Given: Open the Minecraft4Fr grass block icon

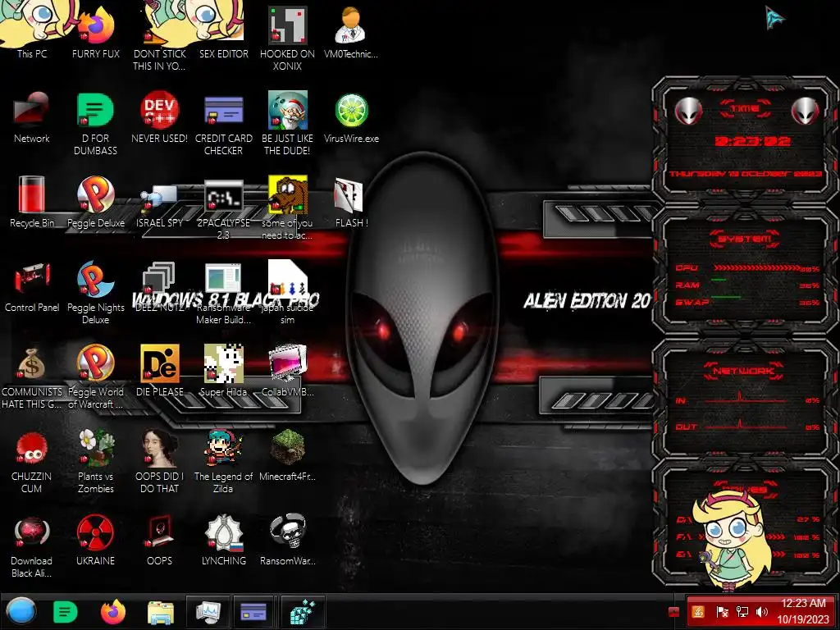Looking at the screenshot, I should tap(287, 454).
